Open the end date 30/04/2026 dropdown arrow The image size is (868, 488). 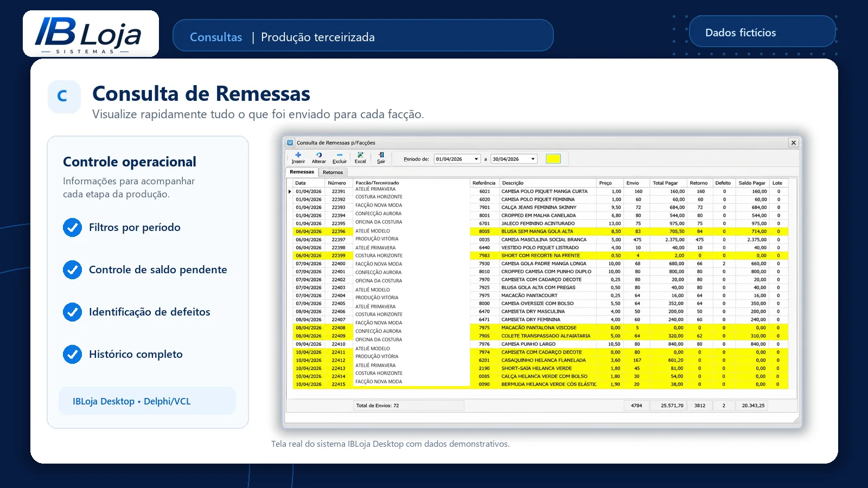point(533,159)
